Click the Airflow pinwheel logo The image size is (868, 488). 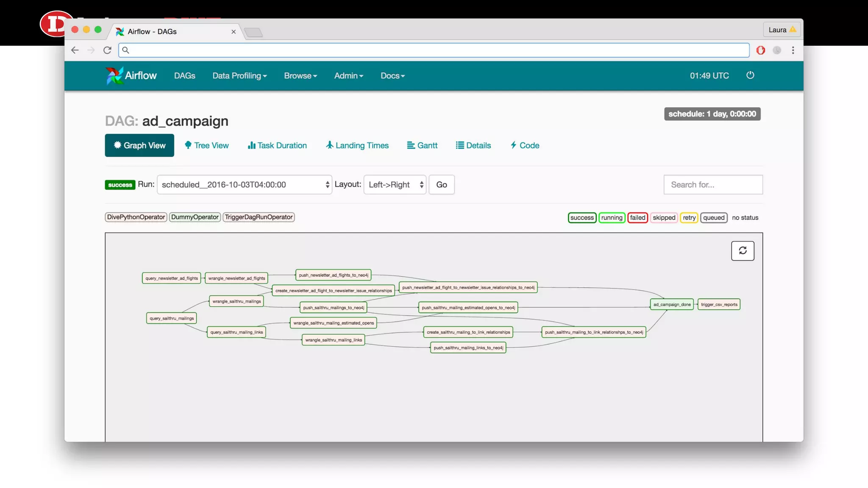point(114,76)
